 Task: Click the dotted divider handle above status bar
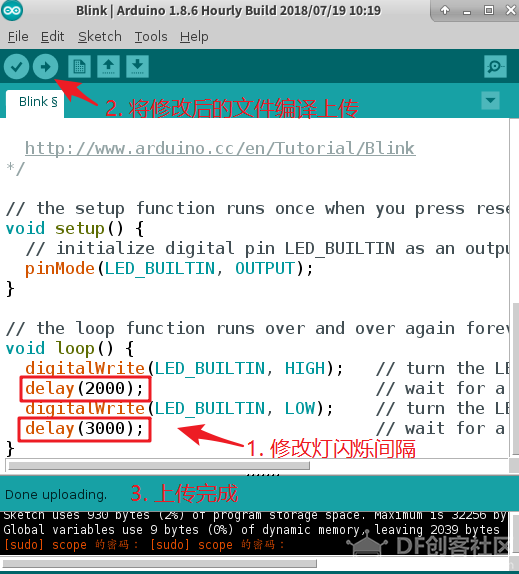click(x=263, y=474)
